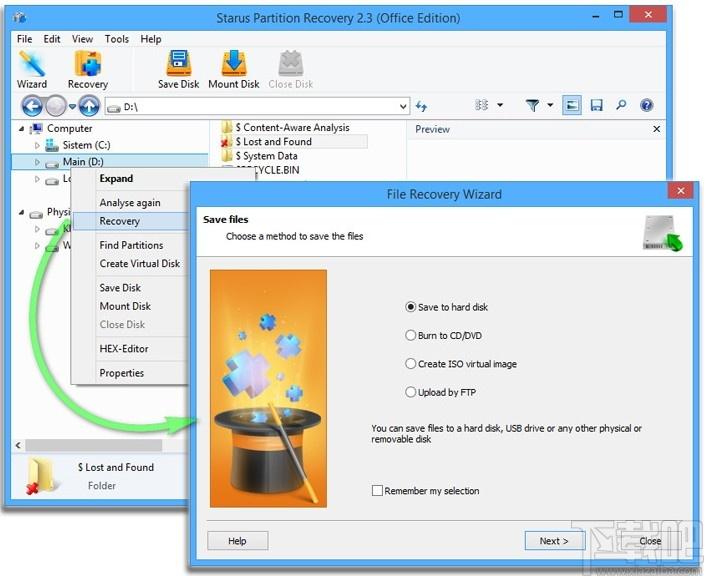Collapse the Computer tree node
The image size is (706, 576).
(x=21, y=129)
